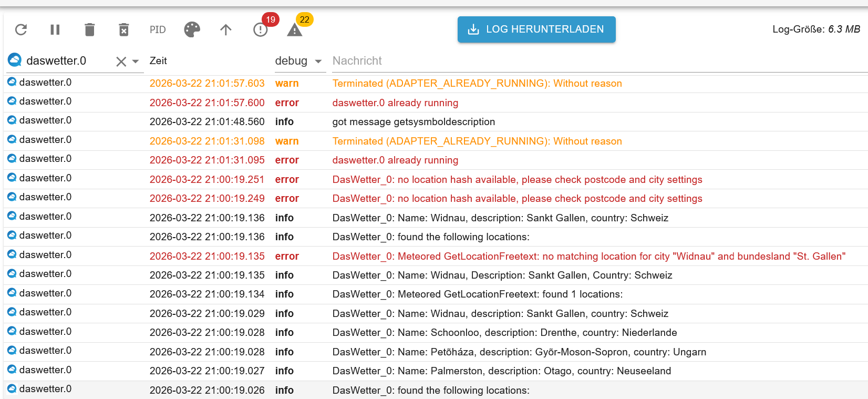Viewport: 868px width, 399px height.
Task: Select timestamp 2026-03-22 21:00:19.026
Action: tap(207, 391)
